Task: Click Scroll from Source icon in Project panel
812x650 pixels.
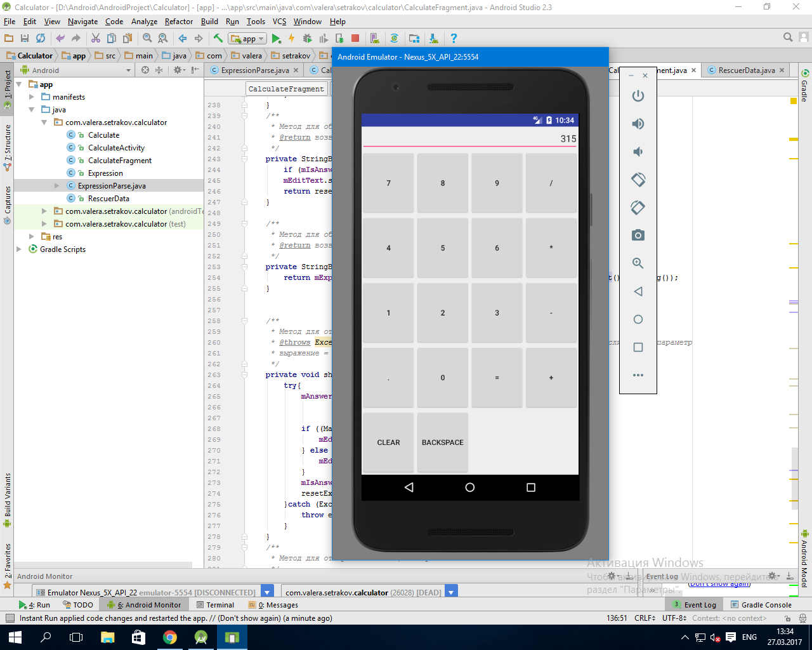Action: (x=145, y=70)
